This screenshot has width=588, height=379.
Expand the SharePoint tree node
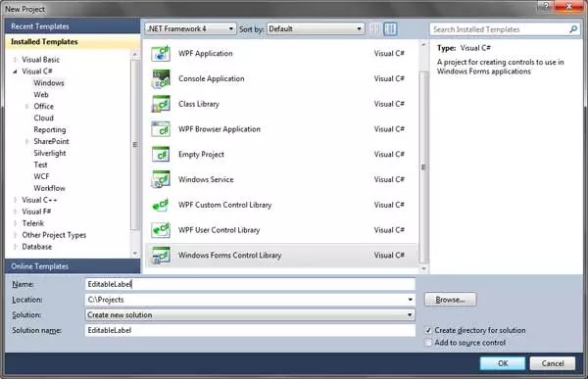27,141
